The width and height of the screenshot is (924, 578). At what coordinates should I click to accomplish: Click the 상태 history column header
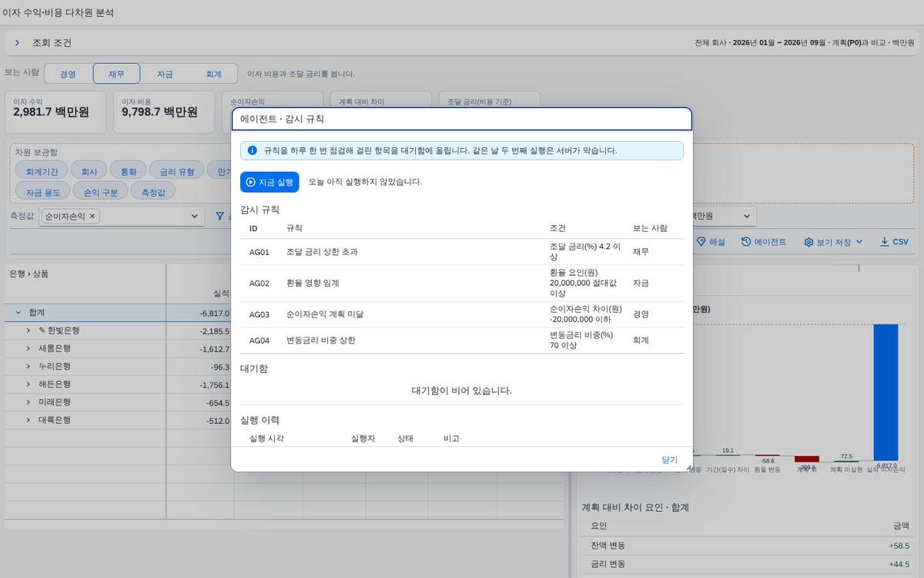click(405, 439)
